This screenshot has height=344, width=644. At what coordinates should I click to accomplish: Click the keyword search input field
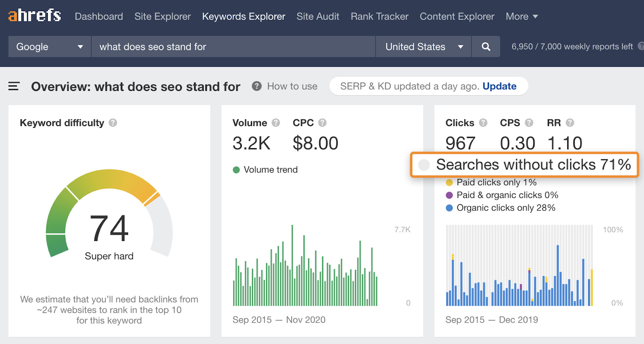[x=233, y=47]
